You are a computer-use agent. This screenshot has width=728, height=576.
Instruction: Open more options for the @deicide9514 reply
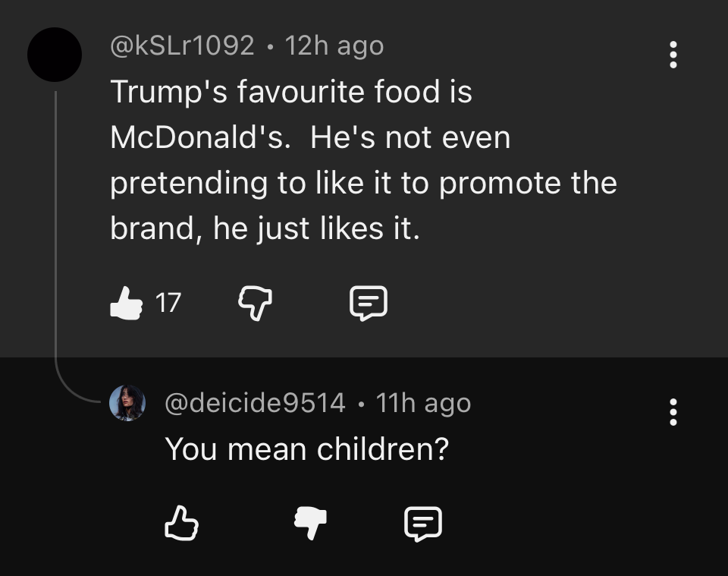tap(672, 412)
